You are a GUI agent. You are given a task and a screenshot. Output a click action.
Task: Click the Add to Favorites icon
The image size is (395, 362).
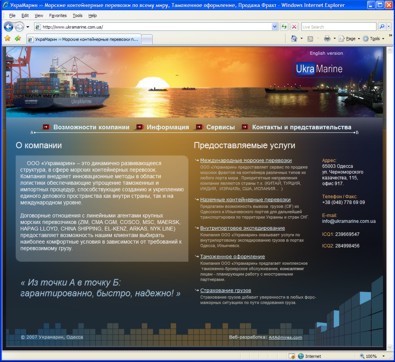point(17,39)
